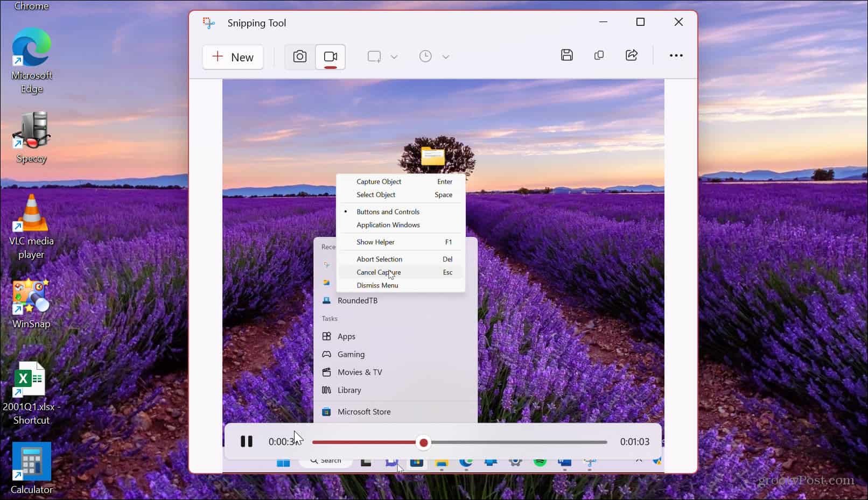Click the delay timer clock icon
Screen dimensions: 868x500
[x=425, y=57]
